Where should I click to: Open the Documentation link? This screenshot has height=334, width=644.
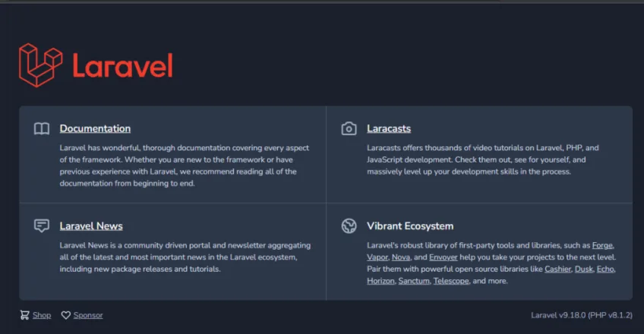tap(95, 128)
